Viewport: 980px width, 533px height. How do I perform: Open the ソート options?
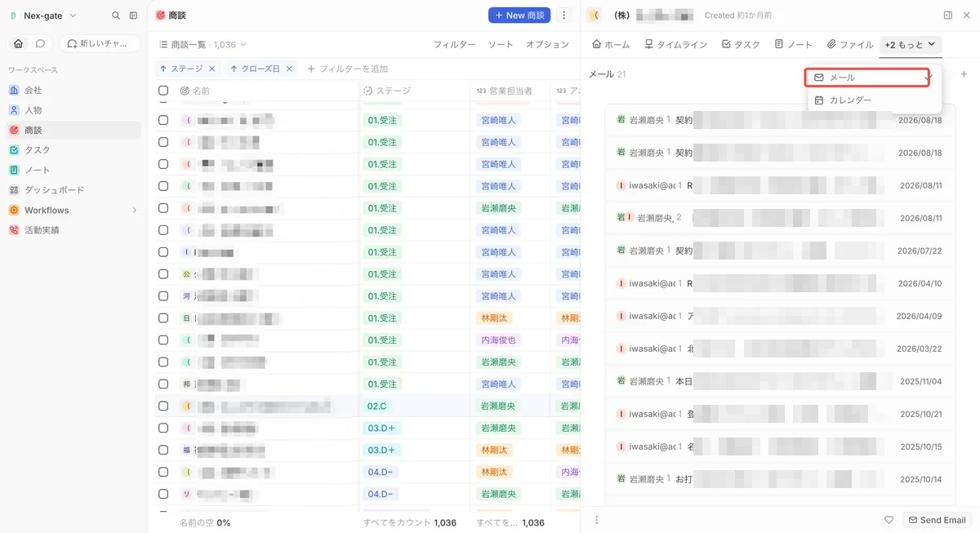click(x=501, y=44)
